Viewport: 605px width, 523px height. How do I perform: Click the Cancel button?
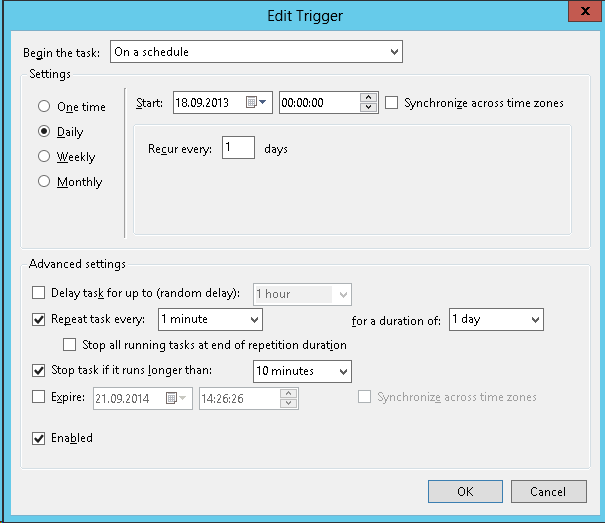click(549, 491)
